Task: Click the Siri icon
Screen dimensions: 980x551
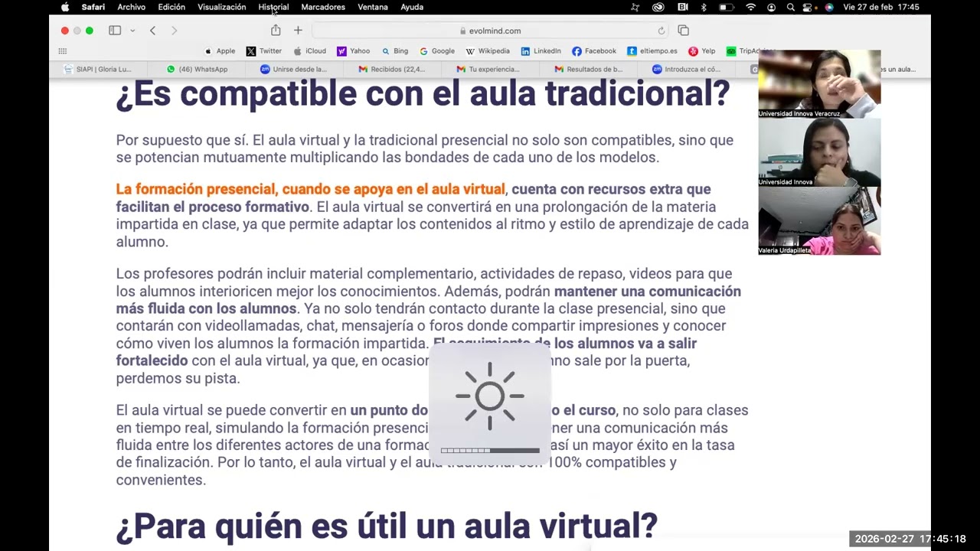Action: 828,7
